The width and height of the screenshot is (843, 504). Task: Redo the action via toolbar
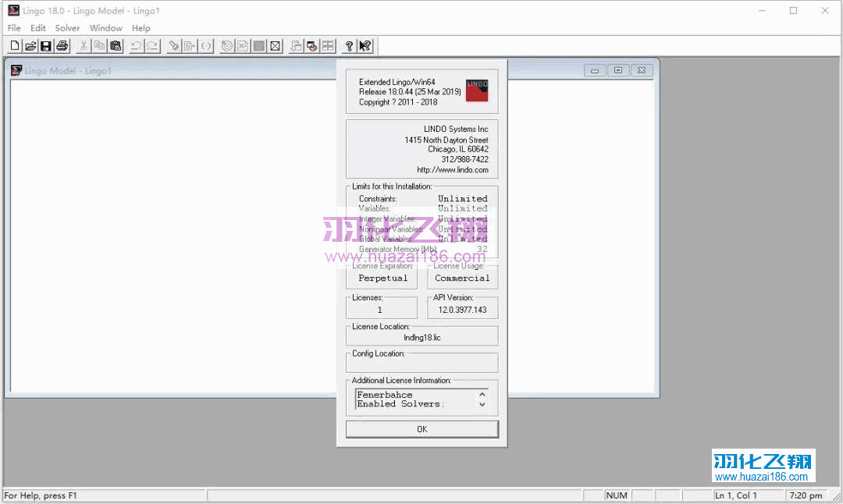click(153, 46)
